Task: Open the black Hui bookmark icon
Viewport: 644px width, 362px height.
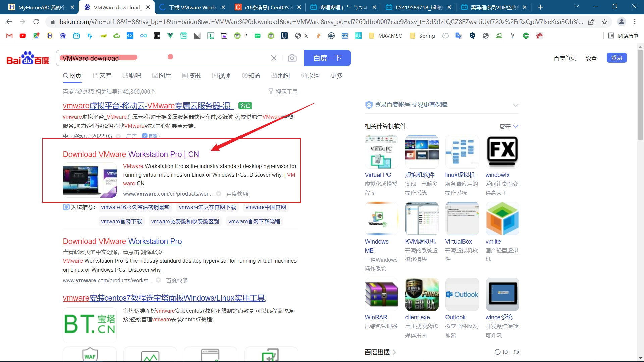Action: [157, 36]
